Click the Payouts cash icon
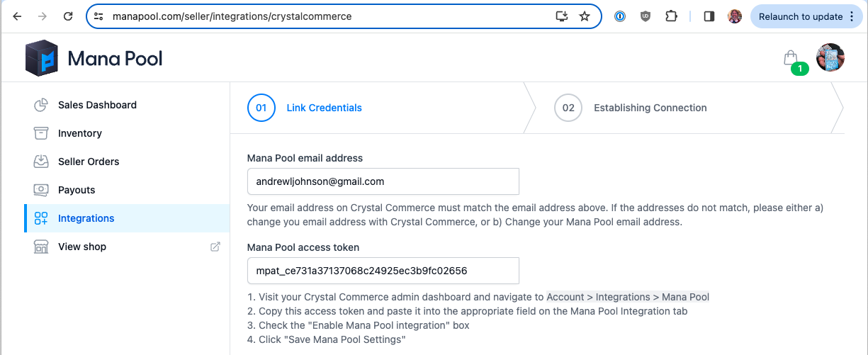This screenshot has width=868, height=355. (x=41, y=190)
